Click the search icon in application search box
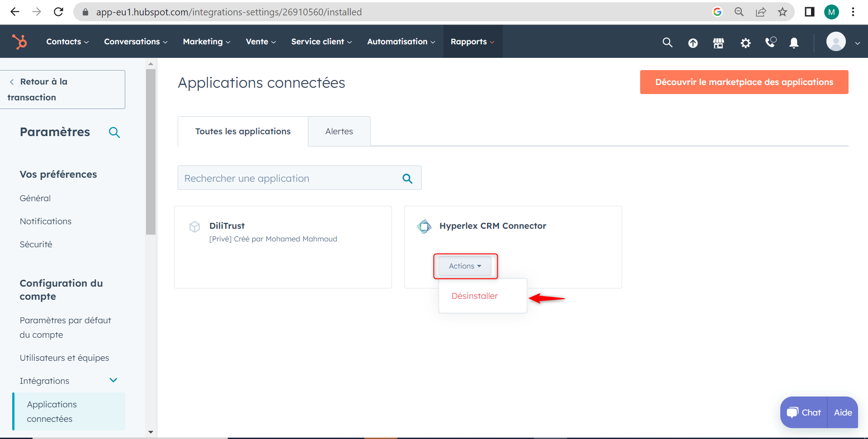The width and height of the screenshot is (868, 439). click(x=407, y=179)
